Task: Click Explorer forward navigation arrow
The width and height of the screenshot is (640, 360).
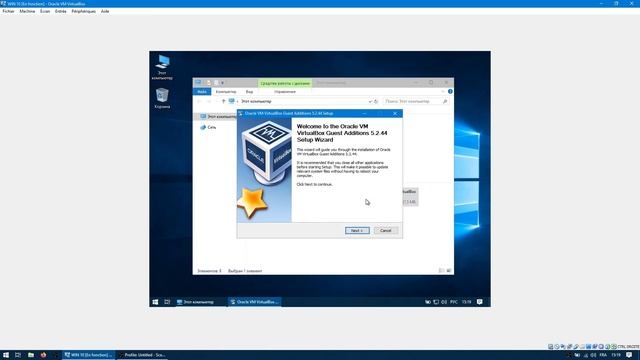Action: tap(209, 101)
